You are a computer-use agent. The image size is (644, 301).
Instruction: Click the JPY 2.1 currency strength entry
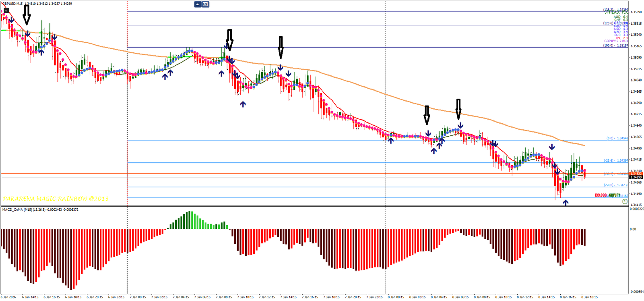pyautogui.click(x=621, y=38)
